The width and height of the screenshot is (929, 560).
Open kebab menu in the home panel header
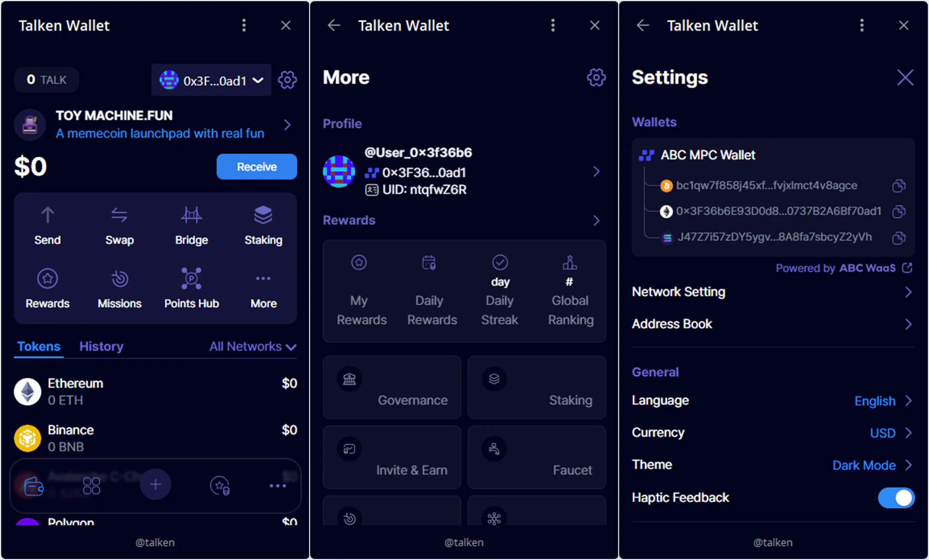pyautogui.click(x=244, y=25)
